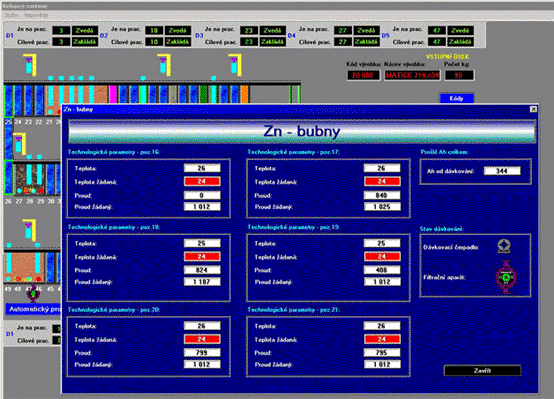Click Proud žádaný field for poz.18
Screen dimensions: 554x399
coord(202,282)
